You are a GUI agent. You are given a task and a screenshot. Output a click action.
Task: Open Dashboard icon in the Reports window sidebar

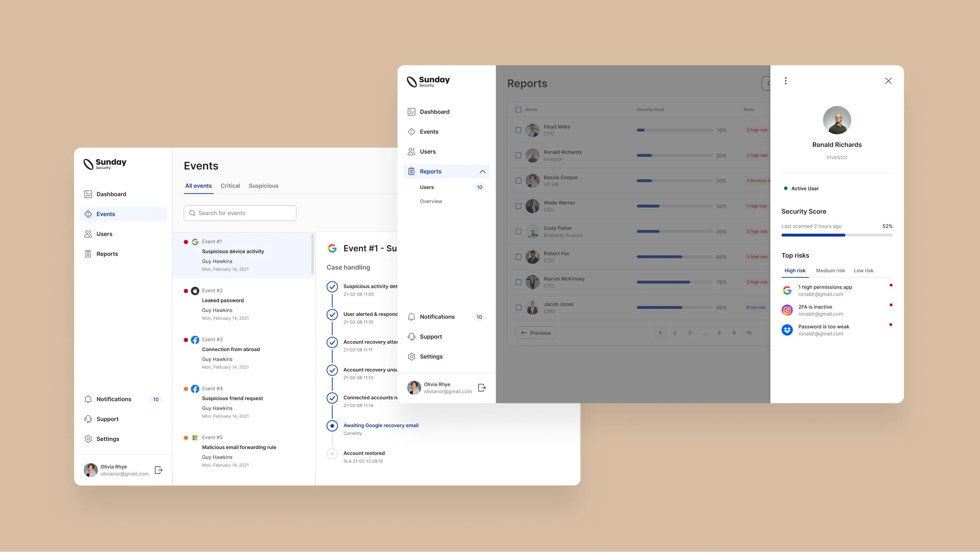tap(411, 112)
